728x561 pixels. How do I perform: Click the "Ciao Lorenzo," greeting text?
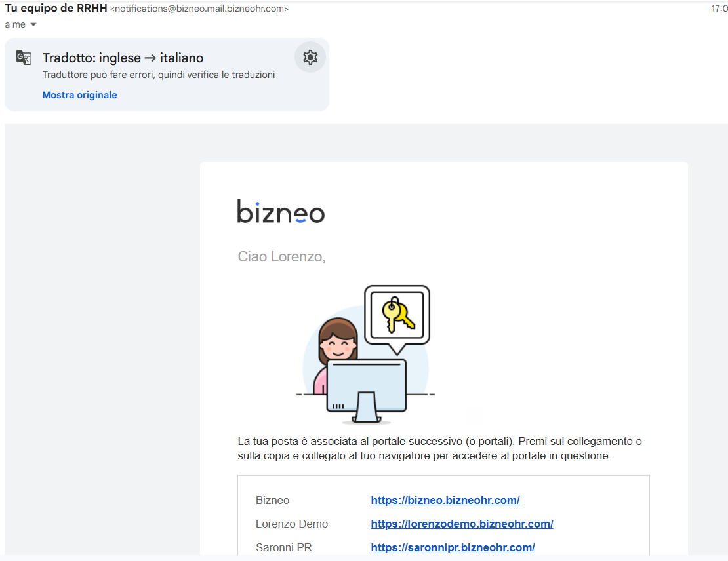(281, 257)
